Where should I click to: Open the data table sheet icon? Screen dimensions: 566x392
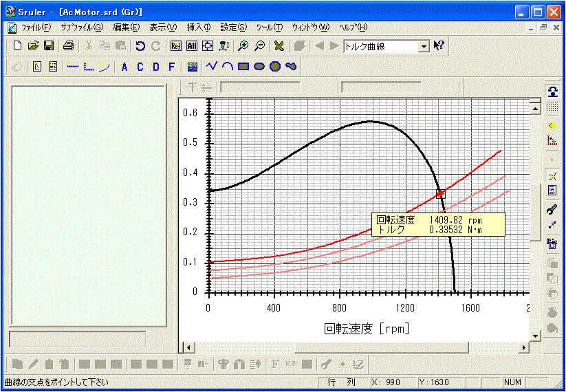point(53,67)
